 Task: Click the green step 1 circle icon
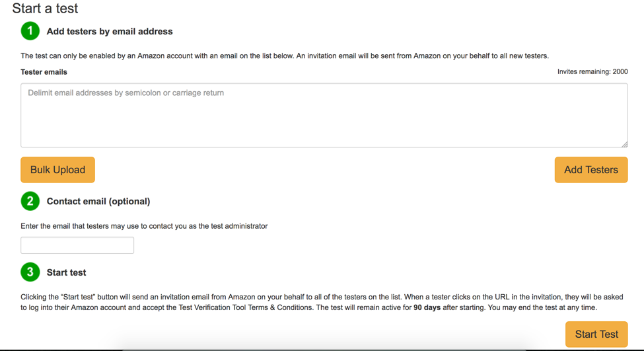click(x=30, y=31)
